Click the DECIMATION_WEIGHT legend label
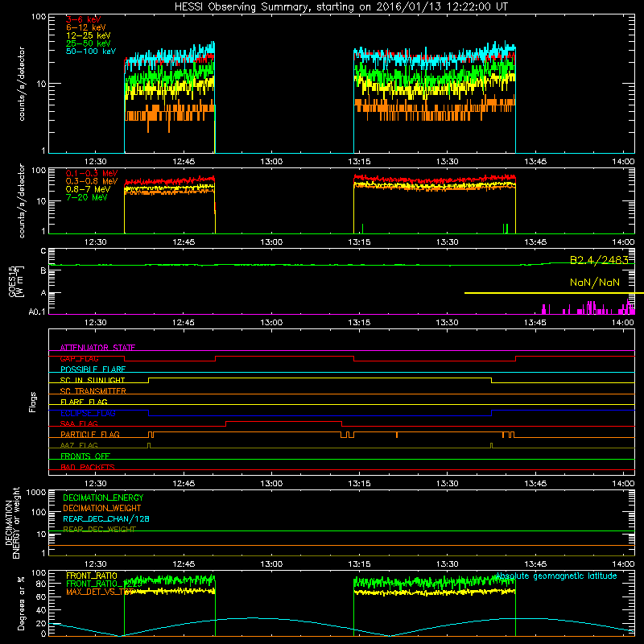The image size is (644, 644). pos(102,508)
